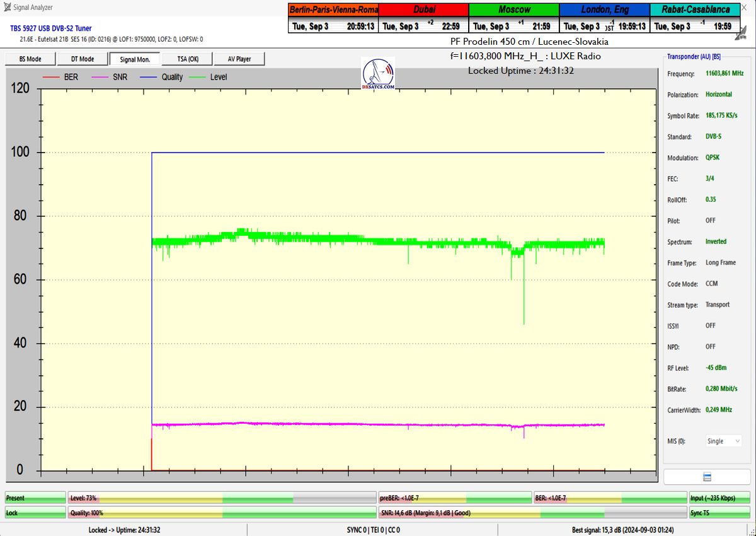This screenshot has height=536, width=756.
Task: Click the magenta SNR legend line
Action: 100,77
